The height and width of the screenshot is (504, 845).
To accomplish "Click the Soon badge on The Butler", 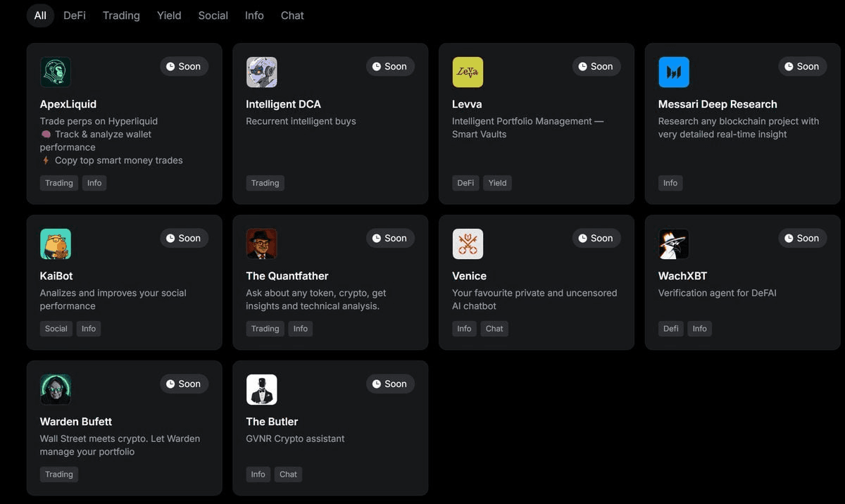I will tap(390, 384).
